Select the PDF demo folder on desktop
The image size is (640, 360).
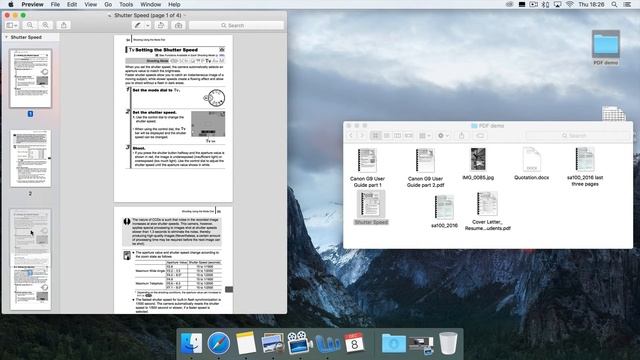pos(606,47)
